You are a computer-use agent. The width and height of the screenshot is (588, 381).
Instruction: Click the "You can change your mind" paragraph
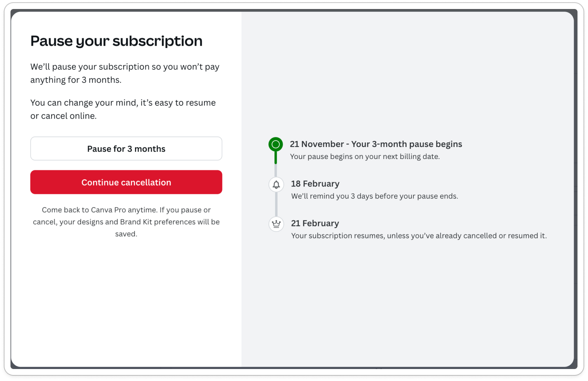click(x=123, y=109)
